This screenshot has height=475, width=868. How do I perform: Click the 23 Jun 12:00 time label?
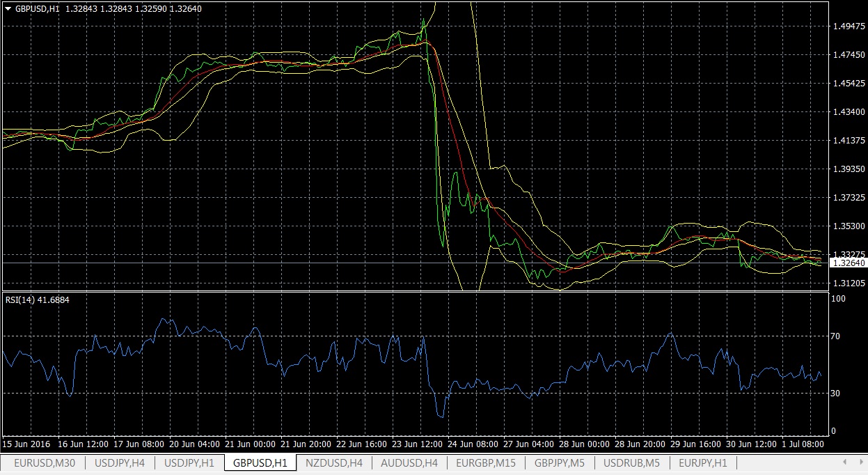tap(417, 444)
